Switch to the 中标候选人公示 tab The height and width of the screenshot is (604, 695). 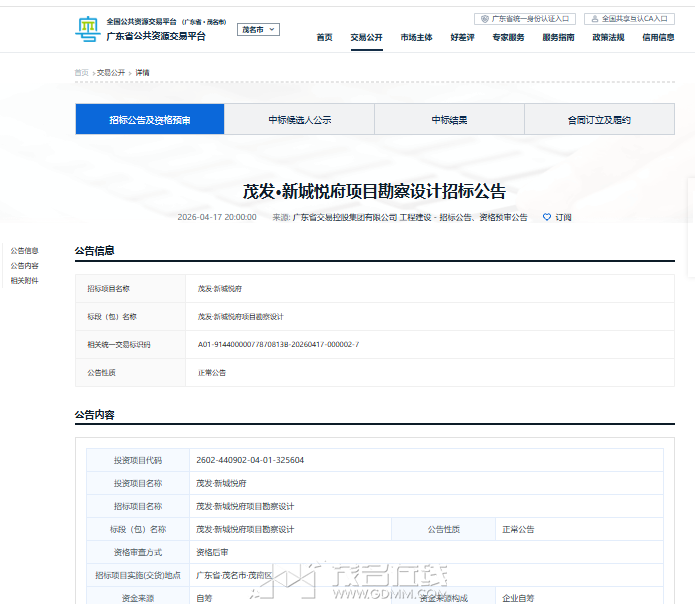[x=299, y=120]
